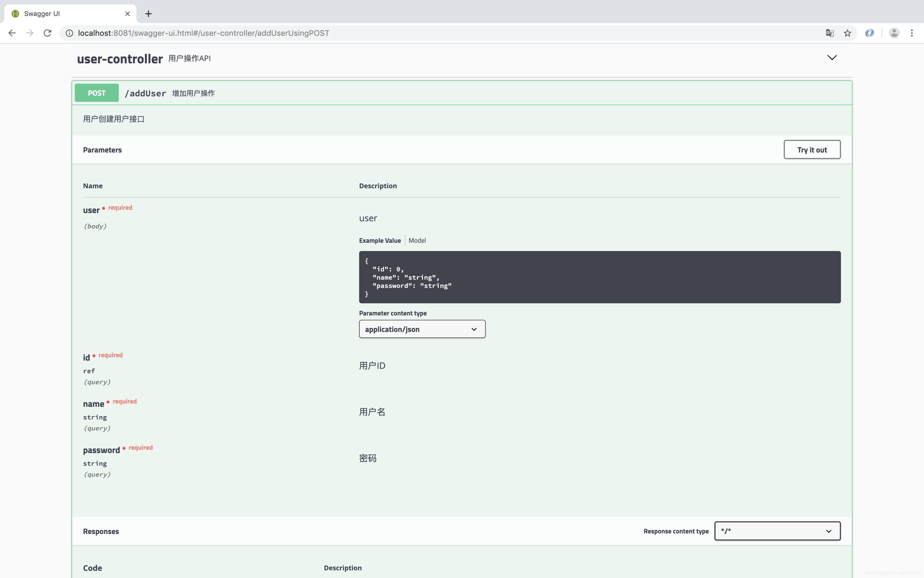Open the blue browser extension icon
This screenshot has width=924, height=578.
pos(869,33)
